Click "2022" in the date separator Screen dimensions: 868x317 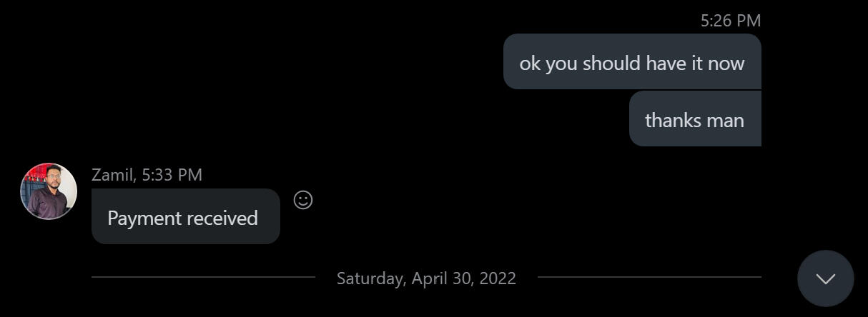[498, 278]
